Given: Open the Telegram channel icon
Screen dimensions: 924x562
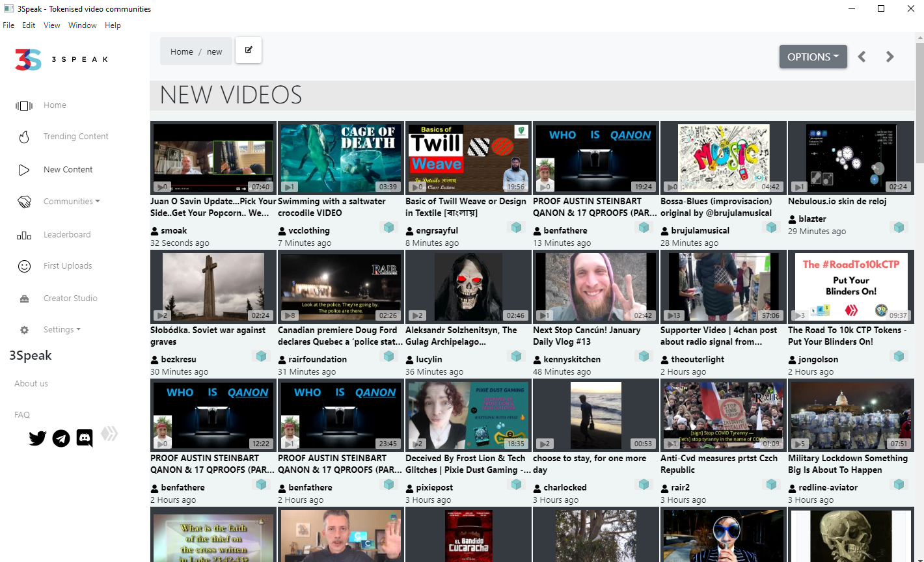Looking at the screenshot, I should pos(61,438).
